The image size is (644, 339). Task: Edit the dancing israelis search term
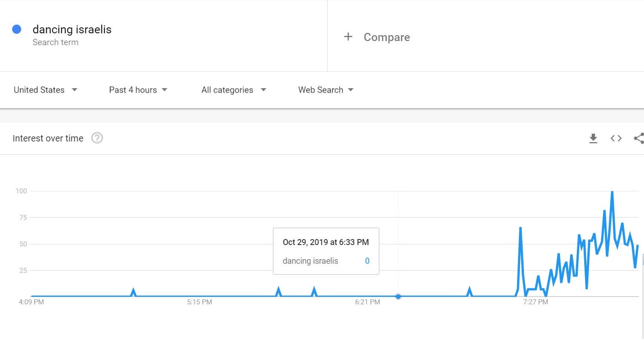tap(72, 30)
